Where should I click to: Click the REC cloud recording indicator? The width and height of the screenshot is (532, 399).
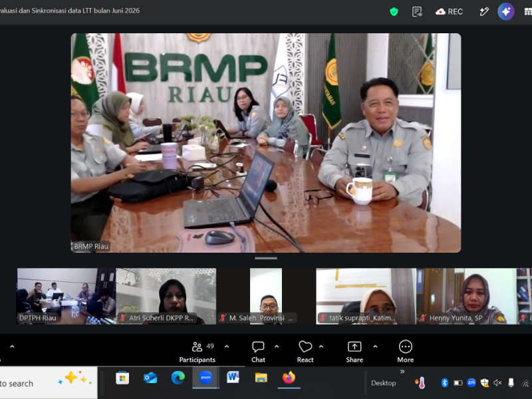(x=449, y=12)
